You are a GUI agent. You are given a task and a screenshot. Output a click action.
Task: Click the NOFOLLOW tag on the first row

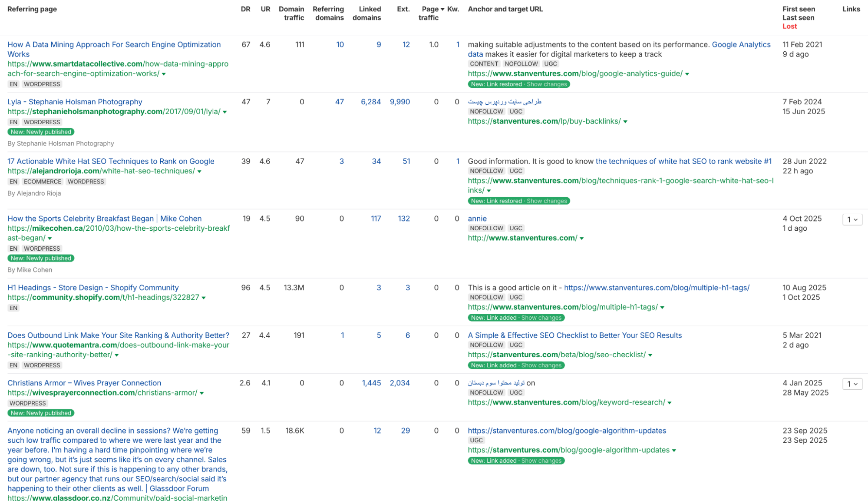(521, 63)
